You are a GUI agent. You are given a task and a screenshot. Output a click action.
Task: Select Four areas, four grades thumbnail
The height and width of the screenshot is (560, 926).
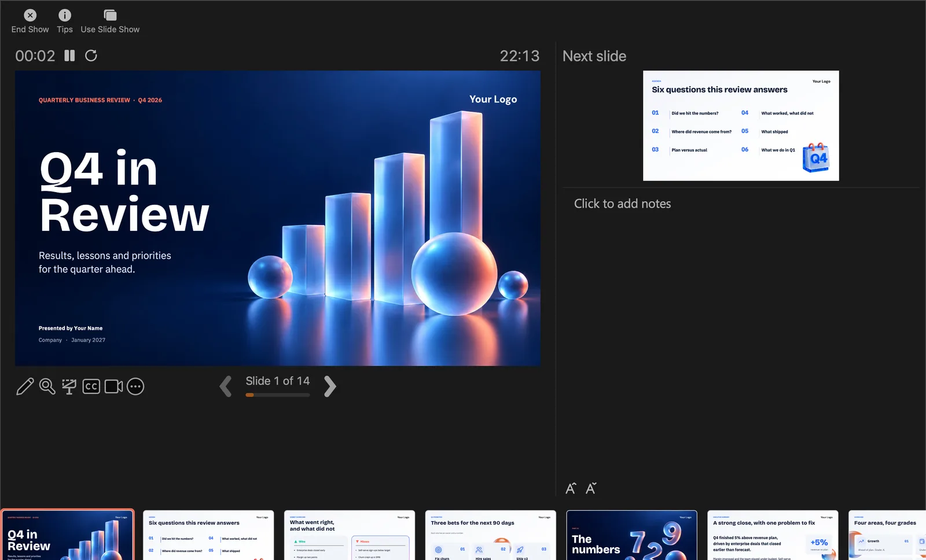pyautogui.click(x=887, y=535)
